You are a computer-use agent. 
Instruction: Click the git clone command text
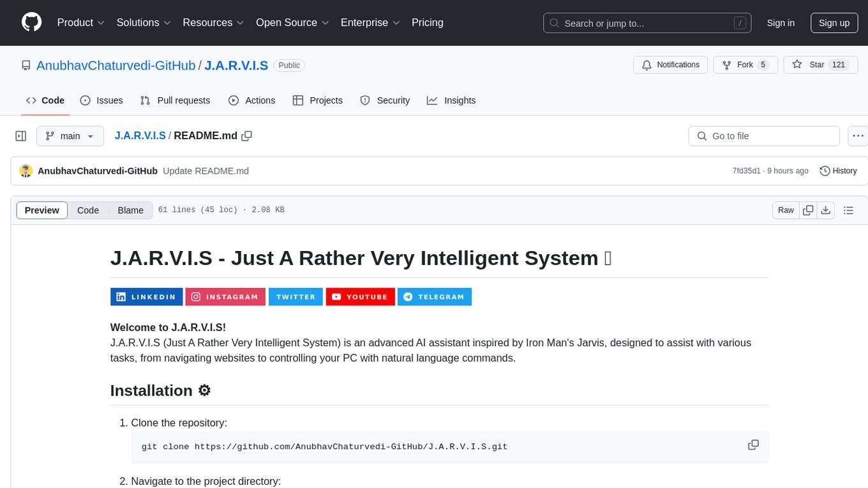point(324,446)
